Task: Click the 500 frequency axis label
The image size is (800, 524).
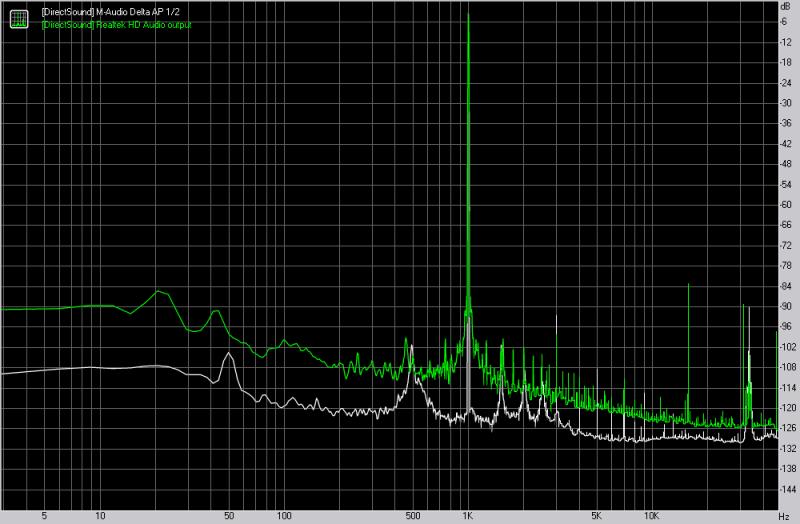Action: tap(413, 516)
